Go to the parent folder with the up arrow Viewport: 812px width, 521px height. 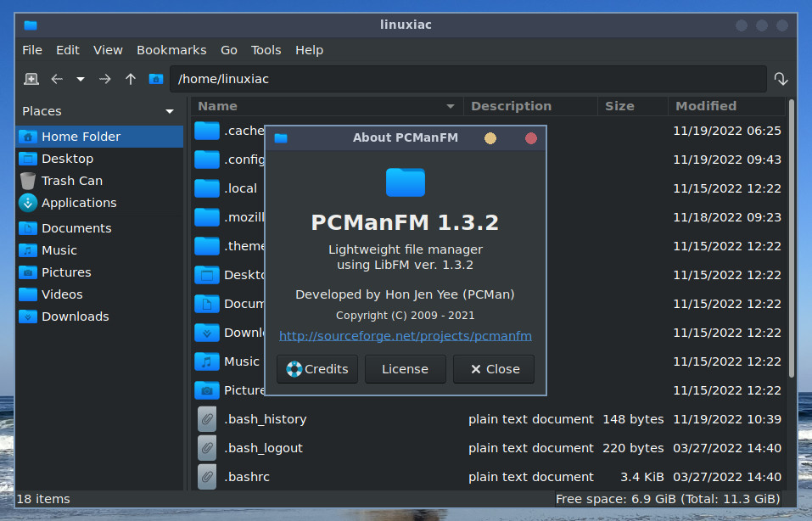click(x=131, y=79)
